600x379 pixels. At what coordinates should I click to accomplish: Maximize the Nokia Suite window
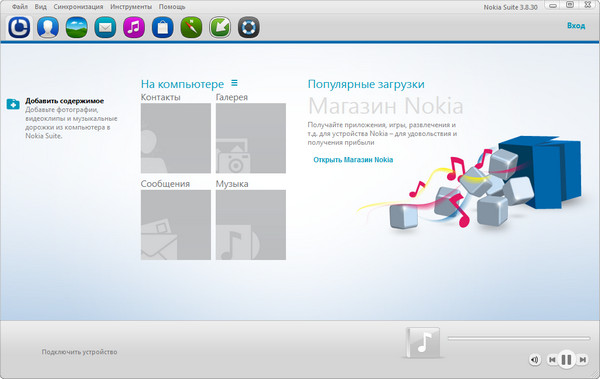point(570,5)
